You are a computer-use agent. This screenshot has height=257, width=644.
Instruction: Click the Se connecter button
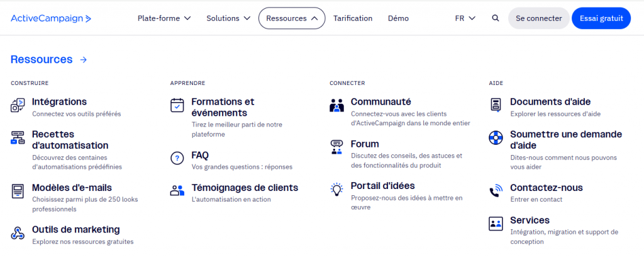click(539, 18)
